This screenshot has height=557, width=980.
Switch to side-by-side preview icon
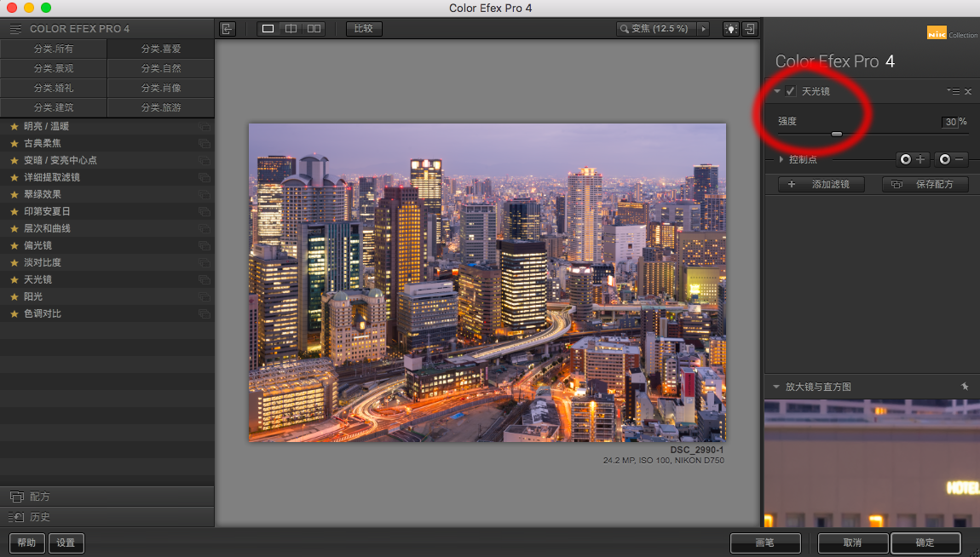coord(314,29)
